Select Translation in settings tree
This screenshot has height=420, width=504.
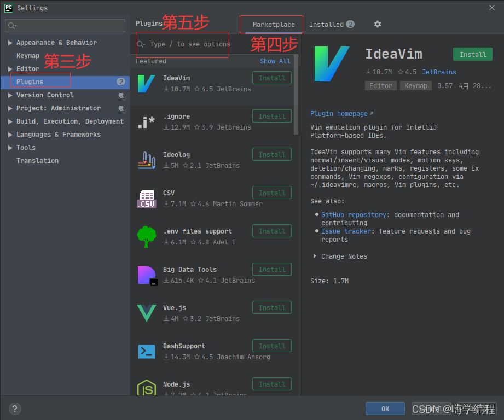click(x=37, y=161)
